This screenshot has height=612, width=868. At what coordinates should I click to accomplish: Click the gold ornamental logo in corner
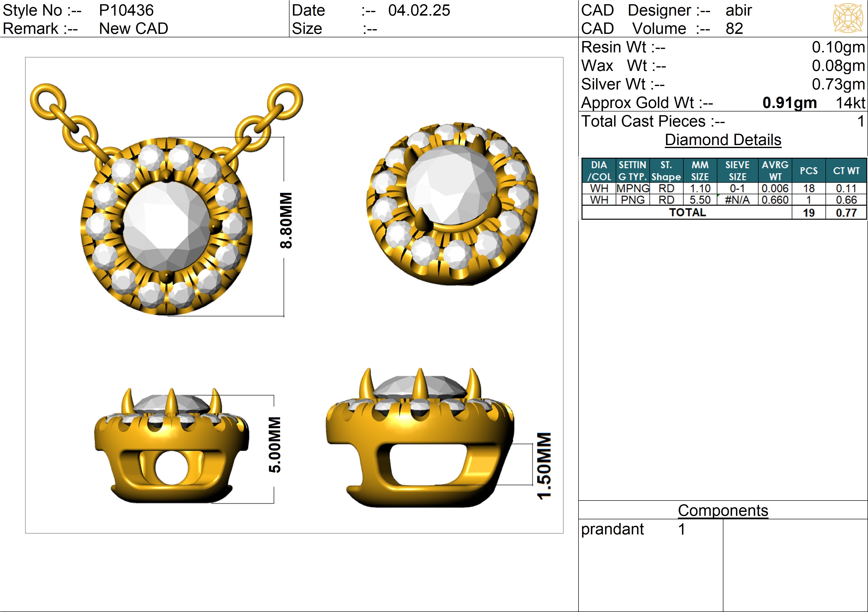tap(848, 18)
